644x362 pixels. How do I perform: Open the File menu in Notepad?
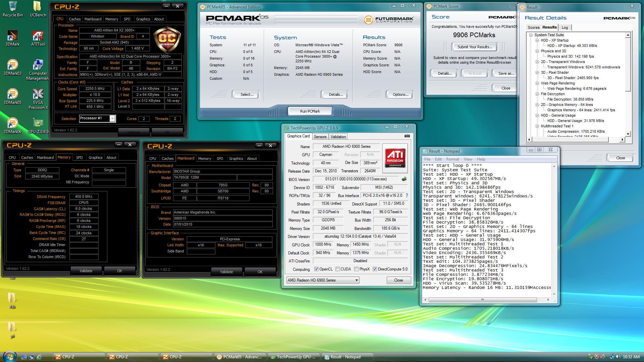pos(427,159)
